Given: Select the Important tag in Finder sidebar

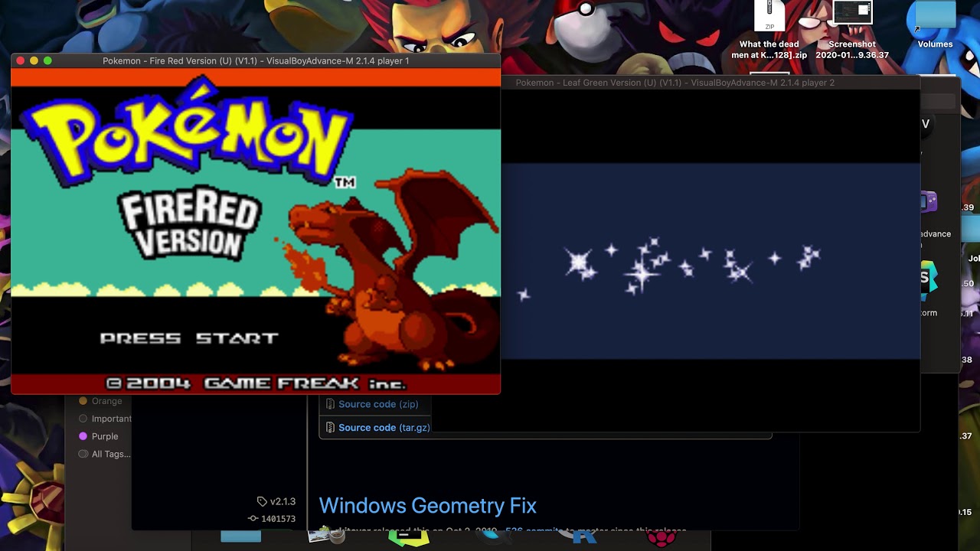Looking at the screenshot, I should point(106,419).
